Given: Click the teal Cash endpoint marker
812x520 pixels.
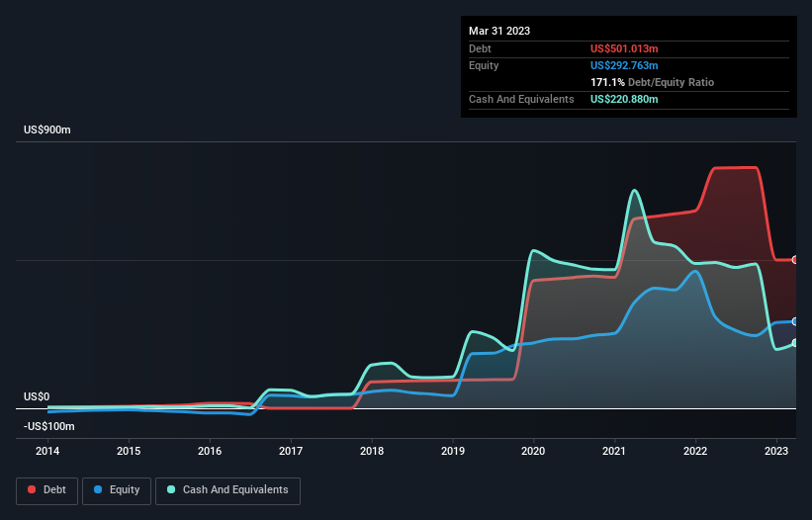Looking at the screenshot, I should (x=795, y=343).
